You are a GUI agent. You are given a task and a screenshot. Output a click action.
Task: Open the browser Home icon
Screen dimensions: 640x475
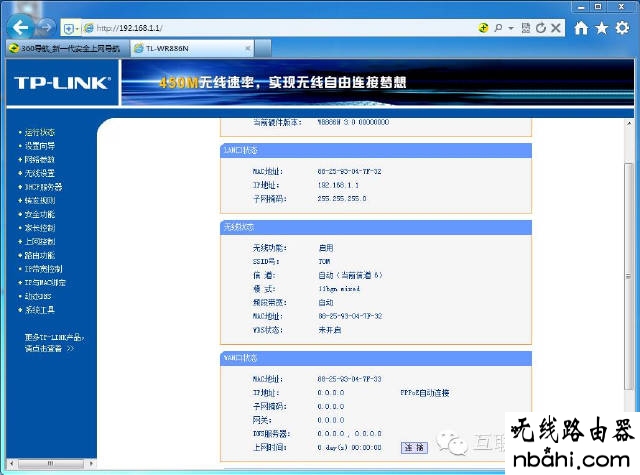point(581,28)
